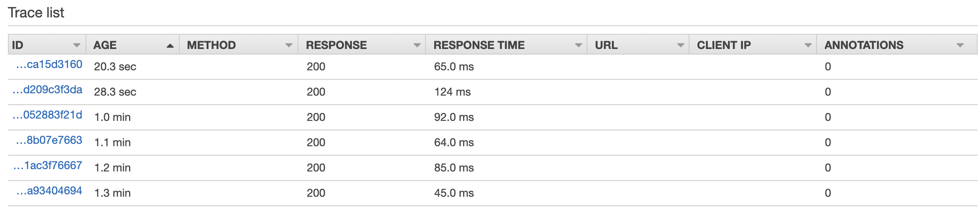Click the RESPONSE TIME column dropdown arrow
This screenshot has height=207, width=980.
pos(578,45)
